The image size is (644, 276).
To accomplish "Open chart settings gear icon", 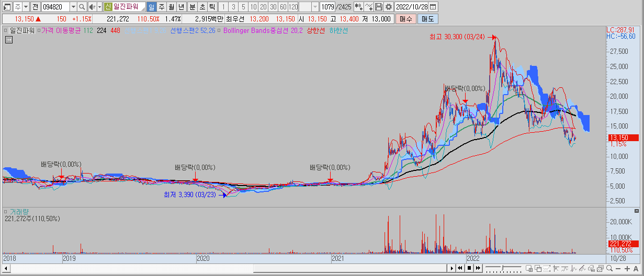I will pos(388,7).
